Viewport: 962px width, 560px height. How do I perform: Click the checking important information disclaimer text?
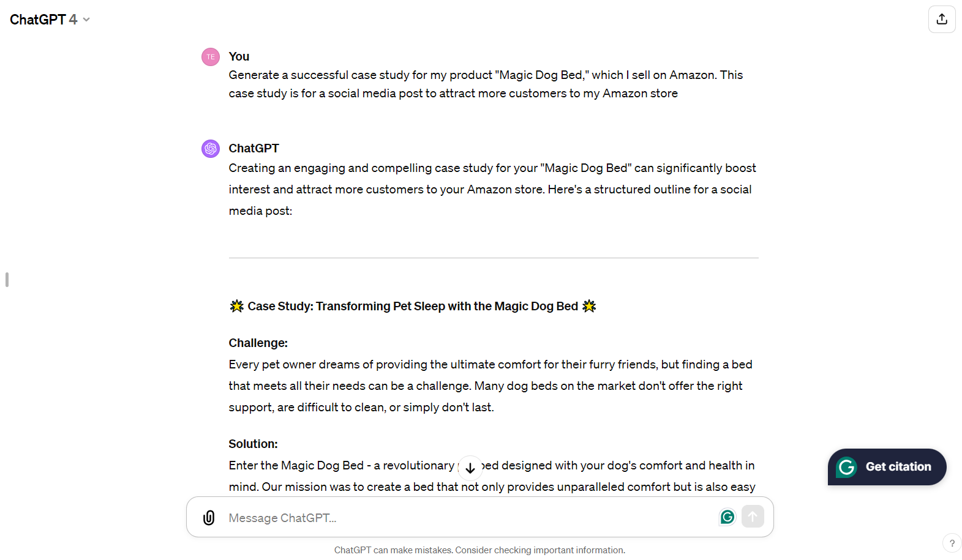(x=538, y=550)
